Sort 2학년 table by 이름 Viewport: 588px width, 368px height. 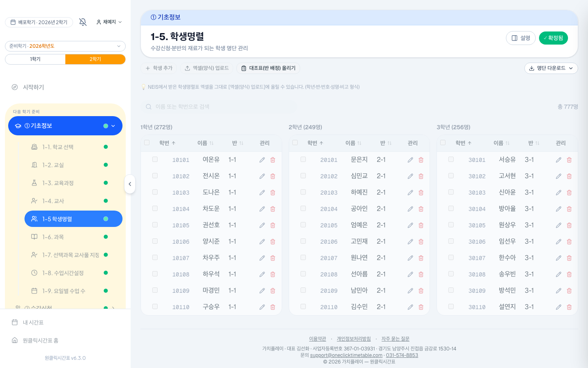pyautogui.click(x=354, y=143)
